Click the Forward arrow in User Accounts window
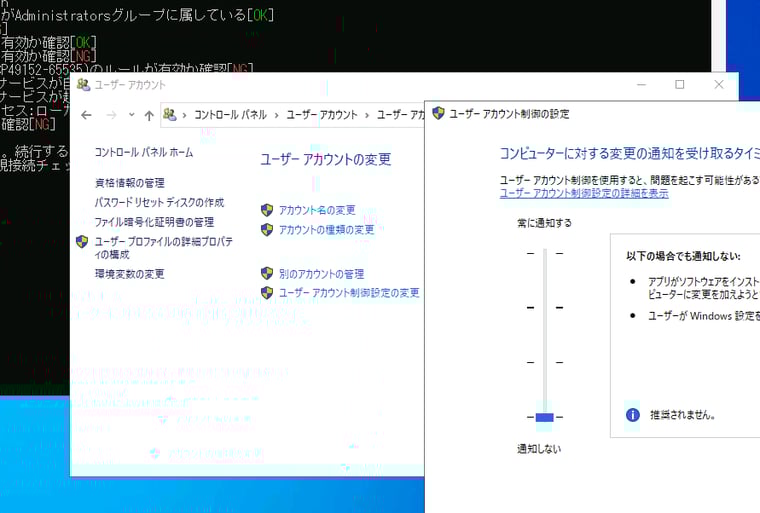Viewport: 760px width, 513px height. pyautogui.click(x=111, y=115)
